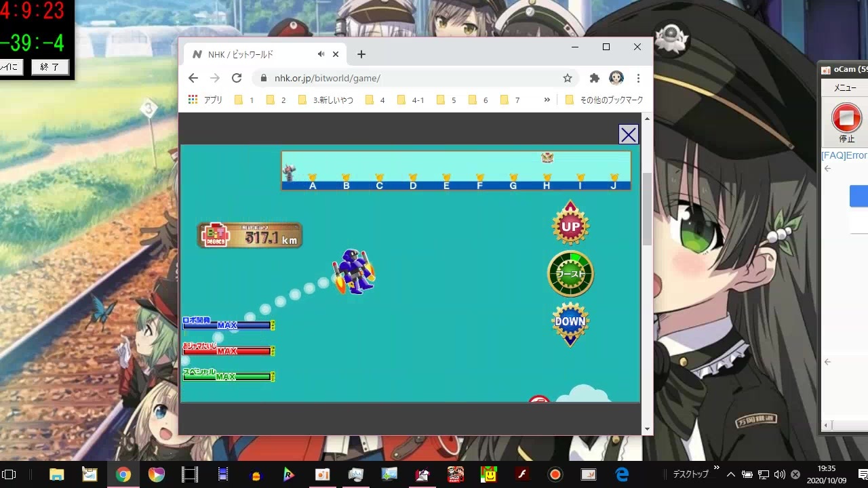Open the 3.新しいやつ bookmark folder
The height and width of the screenshot is (488, 868).
point(326,100)
